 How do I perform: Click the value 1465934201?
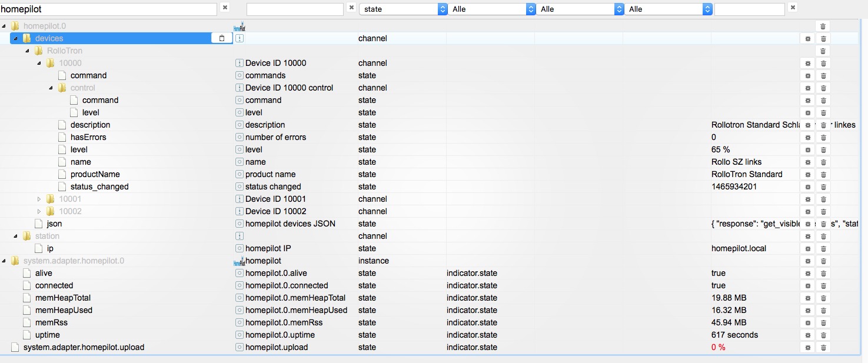[x=734, y=187]
